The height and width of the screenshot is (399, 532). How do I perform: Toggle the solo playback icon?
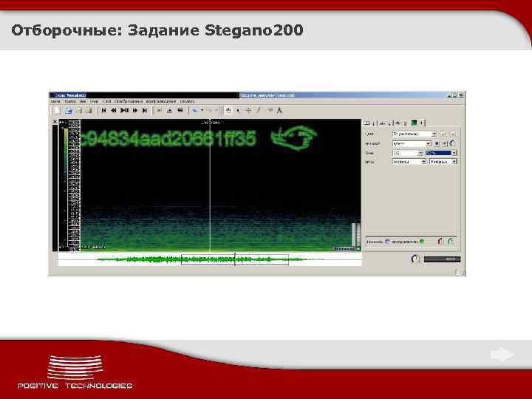click(180, 110)
